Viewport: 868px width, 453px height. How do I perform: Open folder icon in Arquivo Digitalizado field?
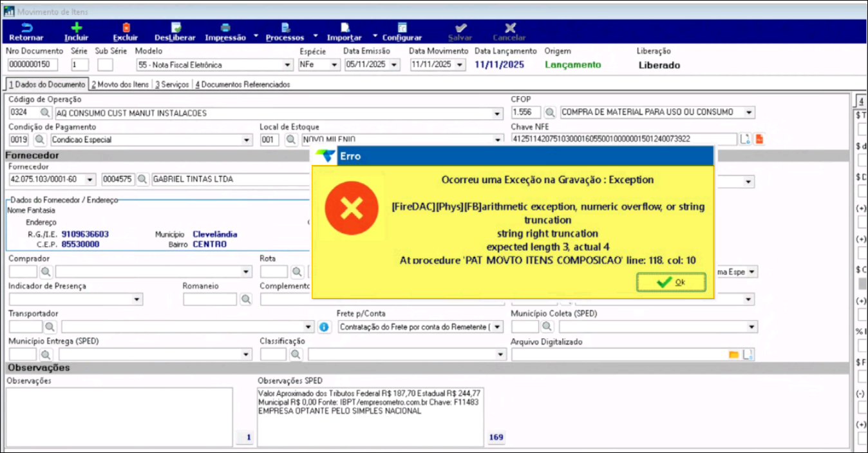click(x=733, y=354)
